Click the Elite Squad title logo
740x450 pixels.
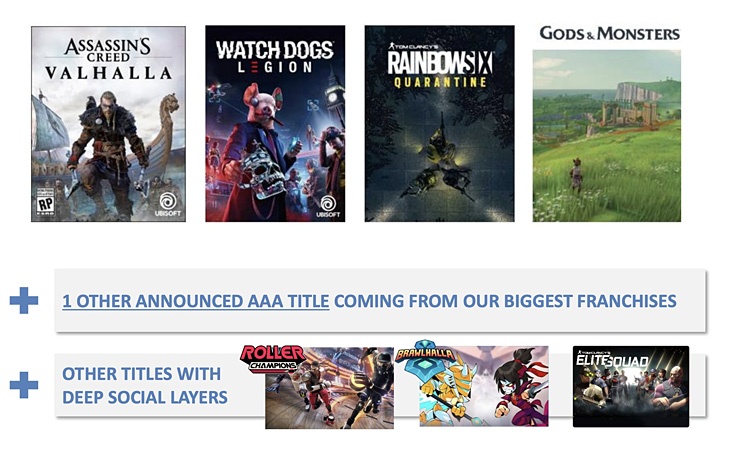point(612,360)
